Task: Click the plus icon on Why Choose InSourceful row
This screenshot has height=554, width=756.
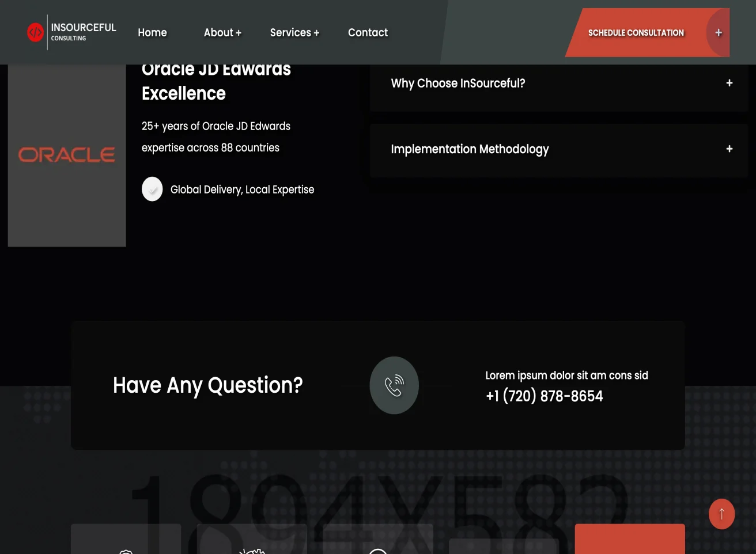Action: (x=728, y=83)
